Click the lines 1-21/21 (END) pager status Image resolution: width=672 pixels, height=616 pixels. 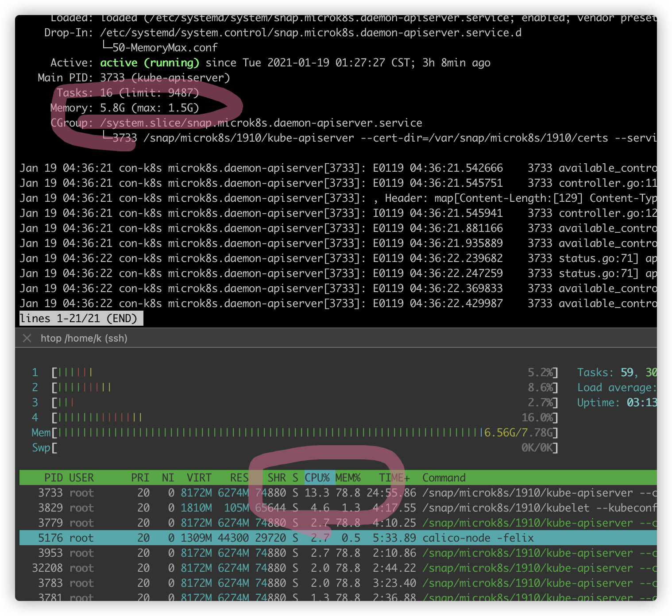tap(81, 318)
